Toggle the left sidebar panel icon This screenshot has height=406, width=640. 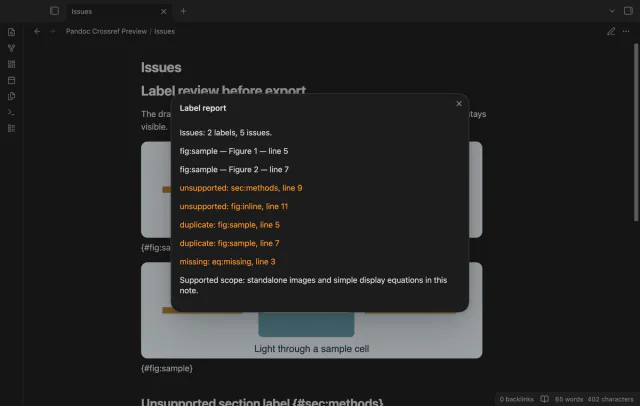[54, 11]
